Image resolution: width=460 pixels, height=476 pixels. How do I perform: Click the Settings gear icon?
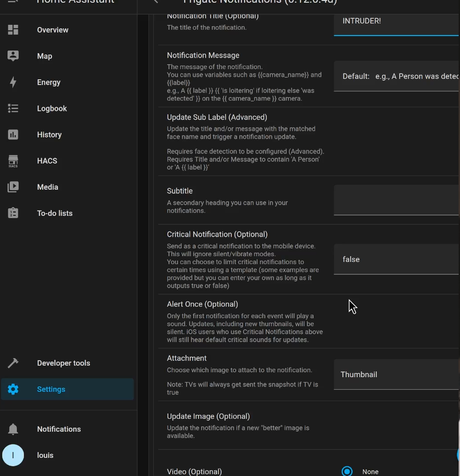point(13,389)
